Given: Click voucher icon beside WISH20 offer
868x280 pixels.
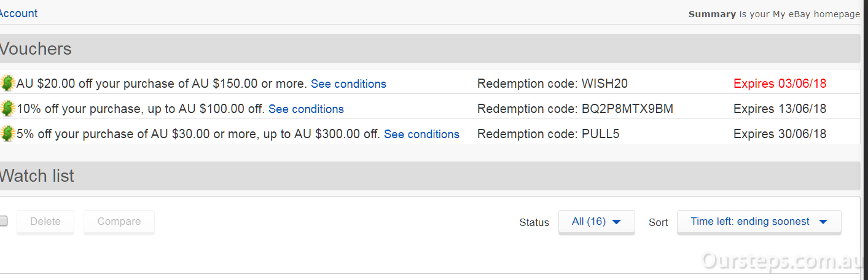Looking at the screenshot, I should [7, 84].
